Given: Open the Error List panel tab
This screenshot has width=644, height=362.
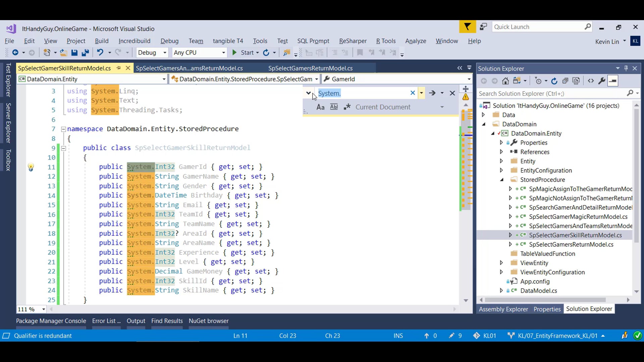Looking at the screenshot, I should (x=106, y=321).
